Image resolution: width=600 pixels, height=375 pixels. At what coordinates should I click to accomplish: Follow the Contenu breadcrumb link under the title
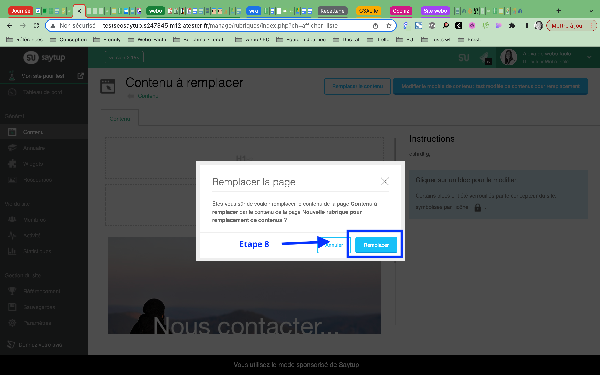[x=148, y=96]
